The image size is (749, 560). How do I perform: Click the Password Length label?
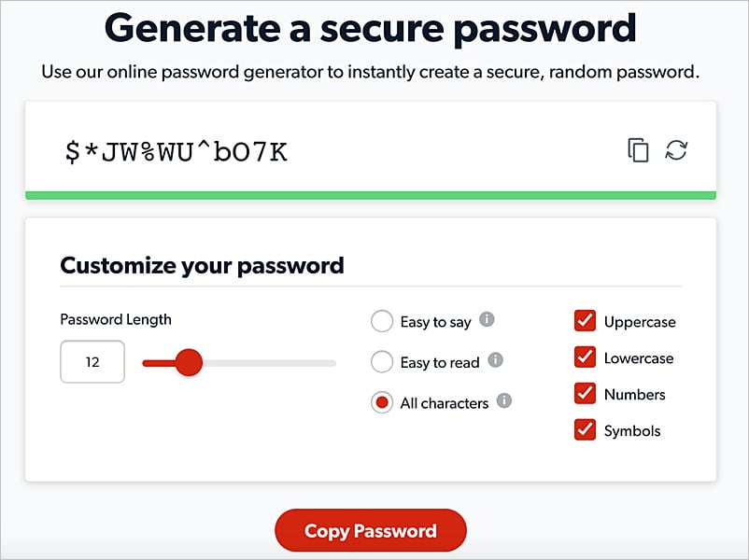[x=115, y=319]
